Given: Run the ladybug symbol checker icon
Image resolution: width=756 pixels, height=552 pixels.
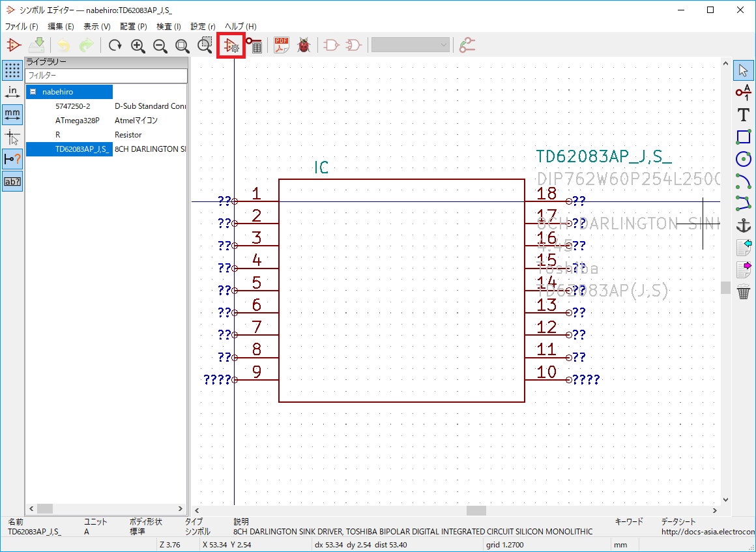Looking at the screenshot, I should [304, 46].
